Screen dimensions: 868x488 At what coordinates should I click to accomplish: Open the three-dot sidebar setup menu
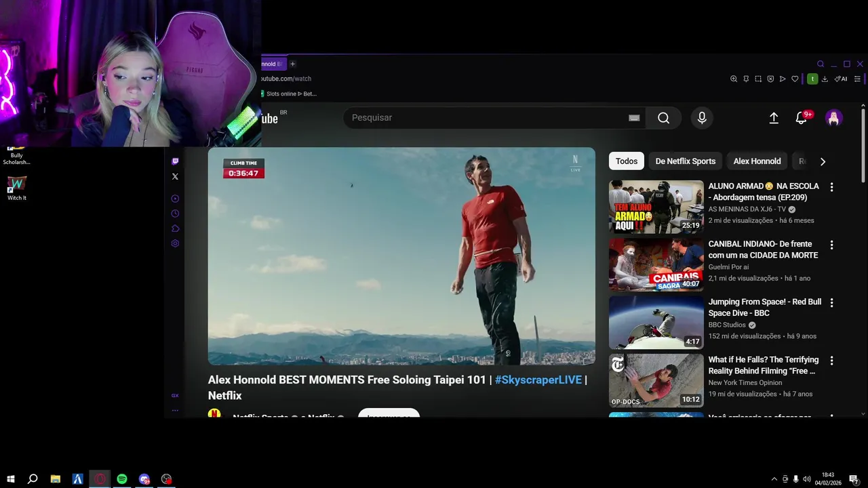[175, 410]
